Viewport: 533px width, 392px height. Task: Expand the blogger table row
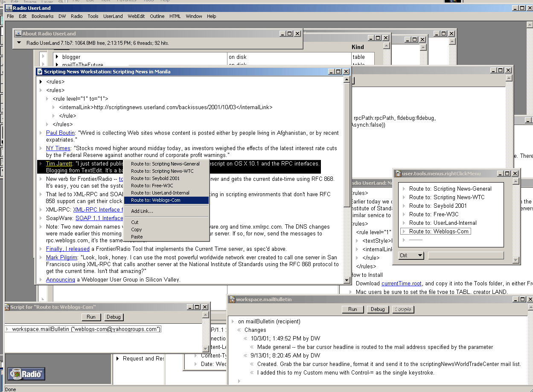click(x=56, y=57)
